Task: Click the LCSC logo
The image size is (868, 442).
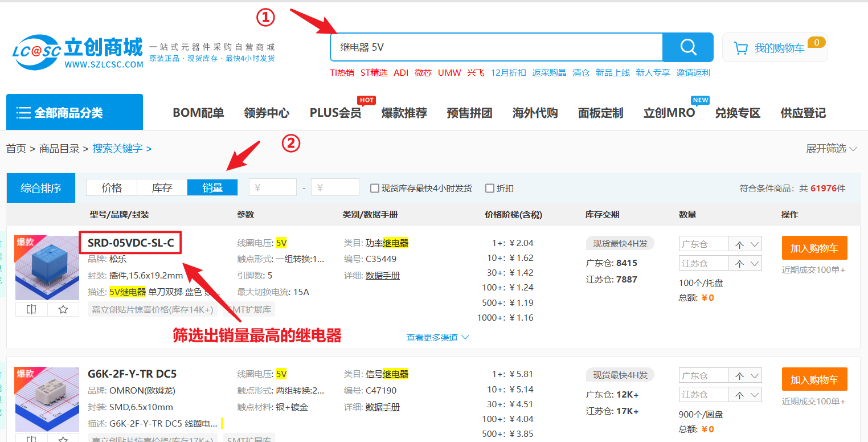Action: 77,54
